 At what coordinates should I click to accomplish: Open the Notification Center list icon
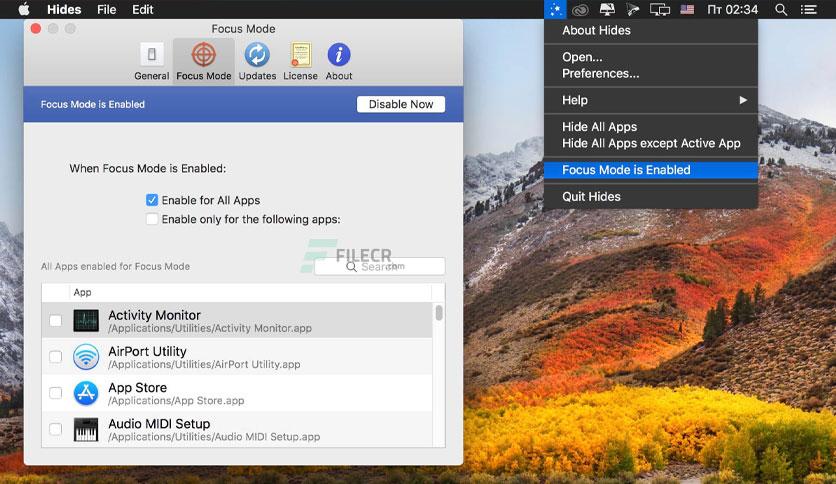click(808, 10)
